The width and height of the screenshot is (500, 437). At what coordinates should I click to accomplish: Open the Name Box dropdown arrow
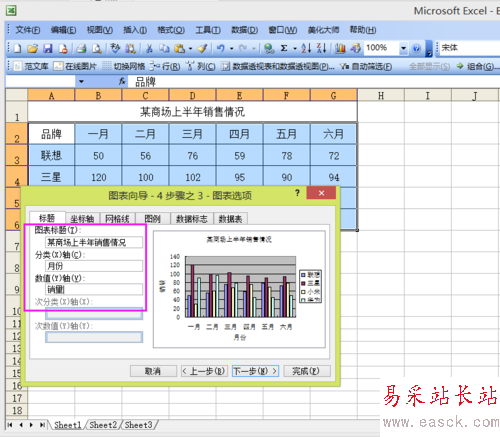coord(81,81)
